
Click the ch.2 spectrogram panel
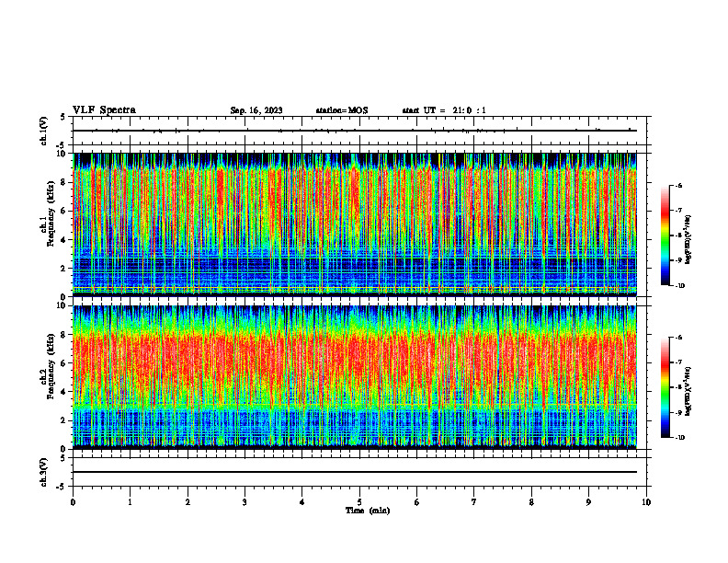point(355,377)
